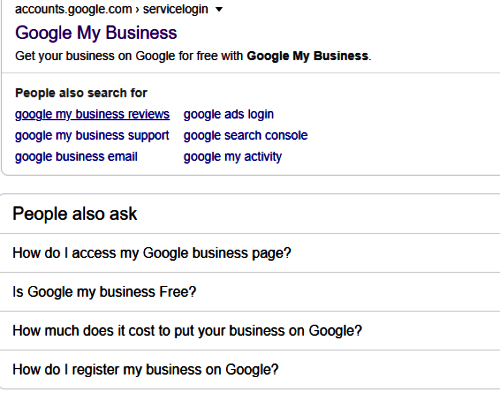
Task: Expand the 'How much does it cost' question
Action: (250, 331)
